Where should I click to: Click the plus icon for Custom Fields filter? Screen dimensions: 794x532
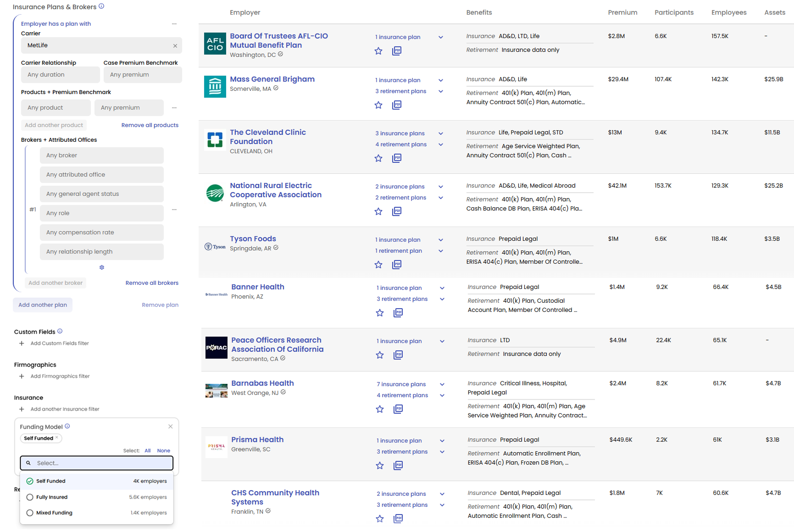tap(22, 344)
